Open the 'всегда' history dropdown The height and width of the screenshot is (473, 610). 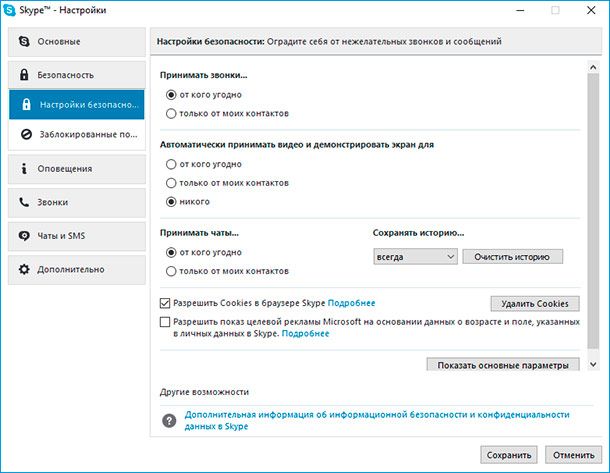coord(415,257)
